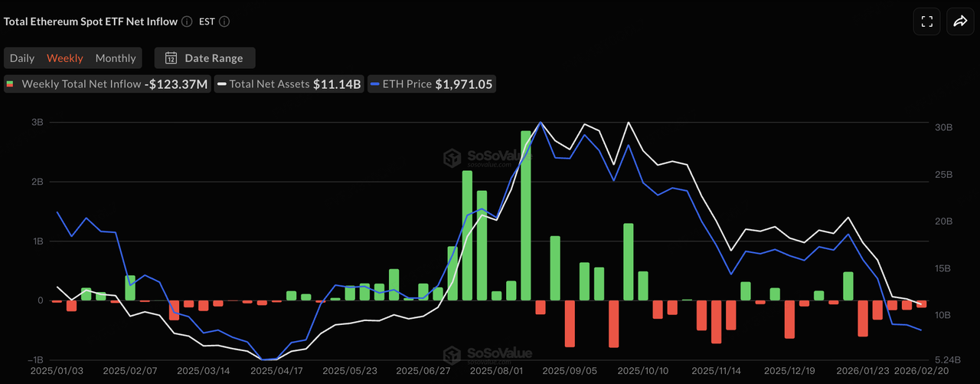Switch to the Monthly view

[x=116, y=58]
